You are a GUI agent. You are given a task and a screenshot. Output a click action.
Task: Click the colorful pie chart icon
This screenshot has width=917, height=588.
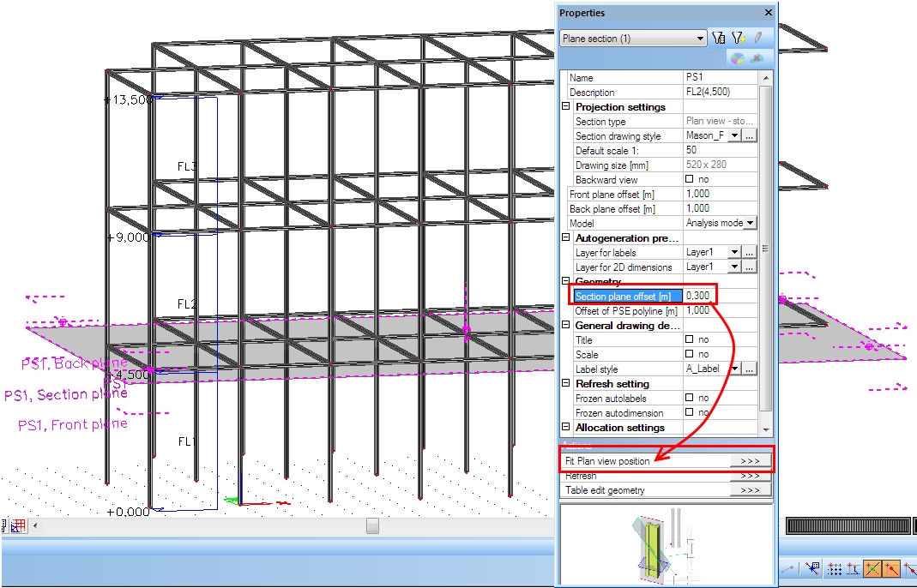point(737,58)
